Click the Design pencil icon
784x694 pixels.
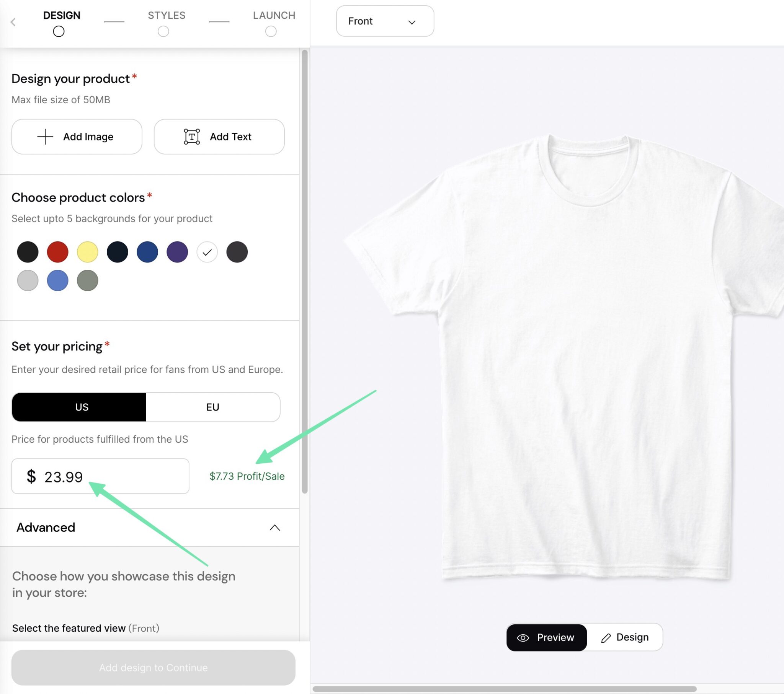pyautogui.click(x=606, y=637)
